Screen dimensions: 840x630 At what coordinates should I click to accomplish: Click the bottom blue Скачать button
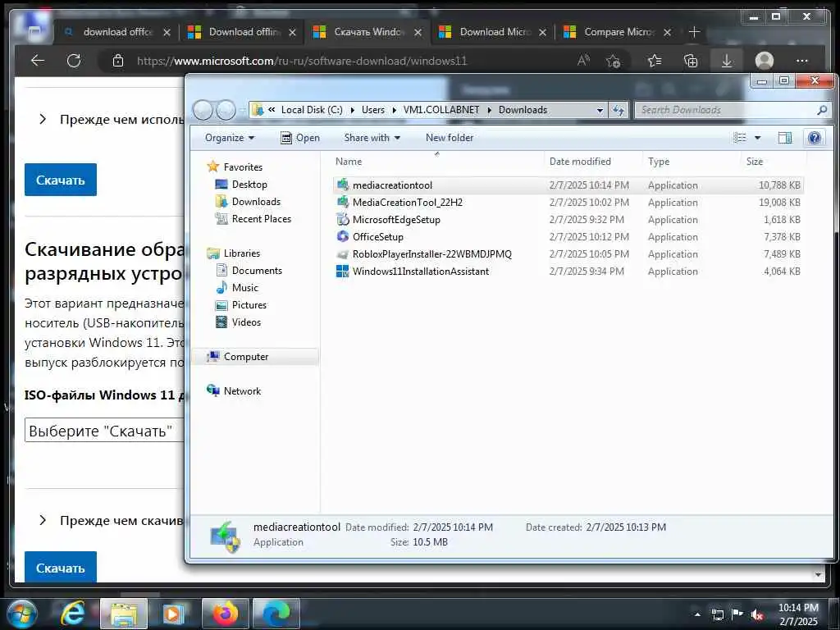coord(61,567)
